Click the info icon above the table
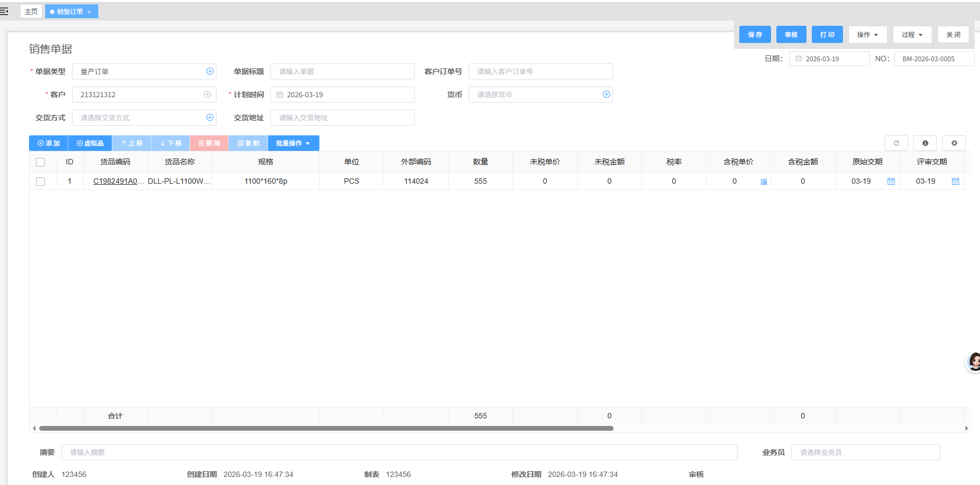 pyautogui.click(x=925, y=143)
